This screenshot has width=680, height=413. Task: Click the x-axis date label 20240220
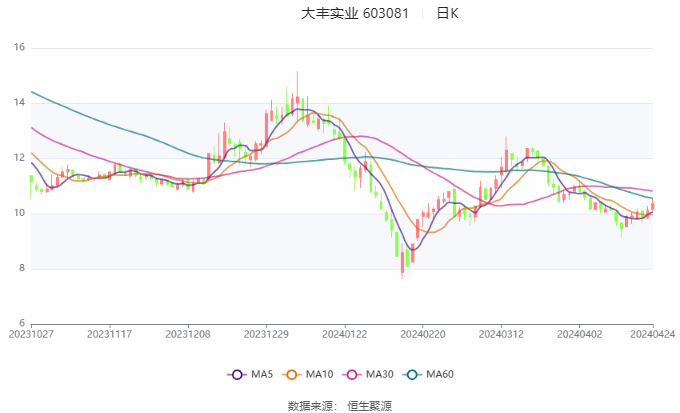[x=423, y=334]
